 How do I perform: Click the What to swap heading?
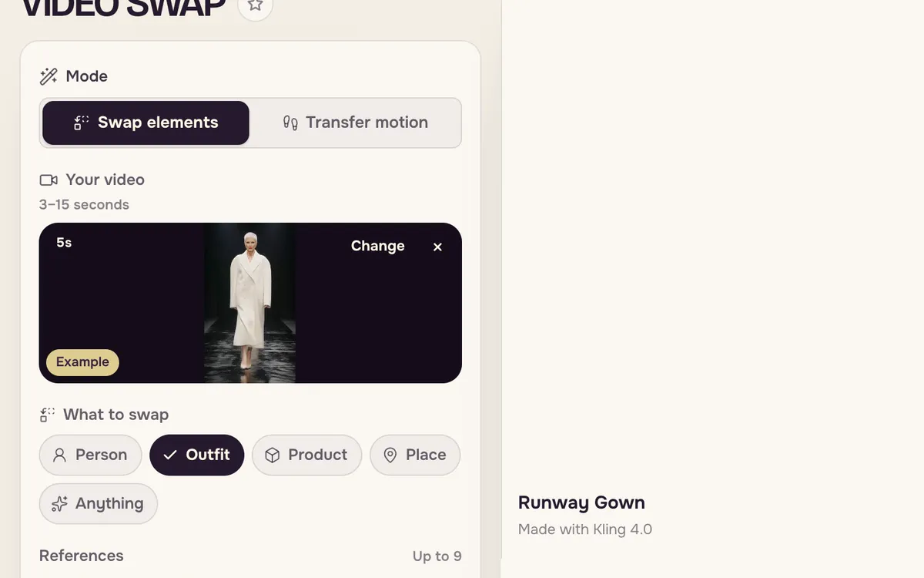coord(115,415)
